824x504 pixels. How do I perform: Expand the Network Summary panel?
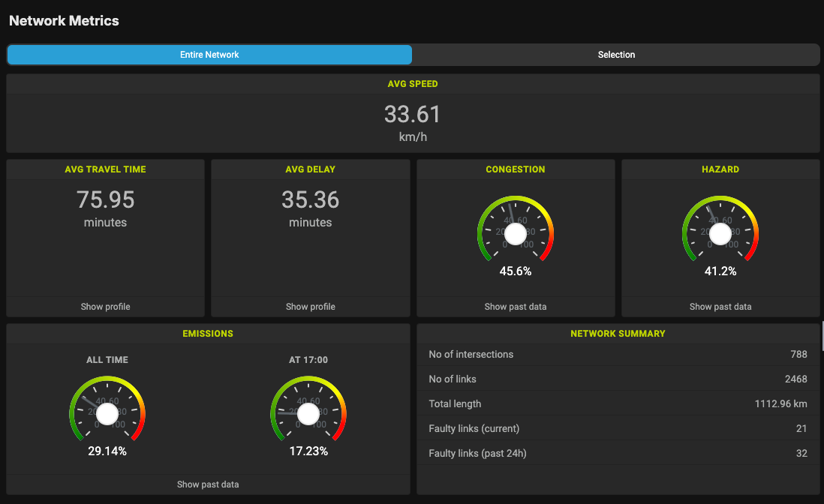pos(618,333)
